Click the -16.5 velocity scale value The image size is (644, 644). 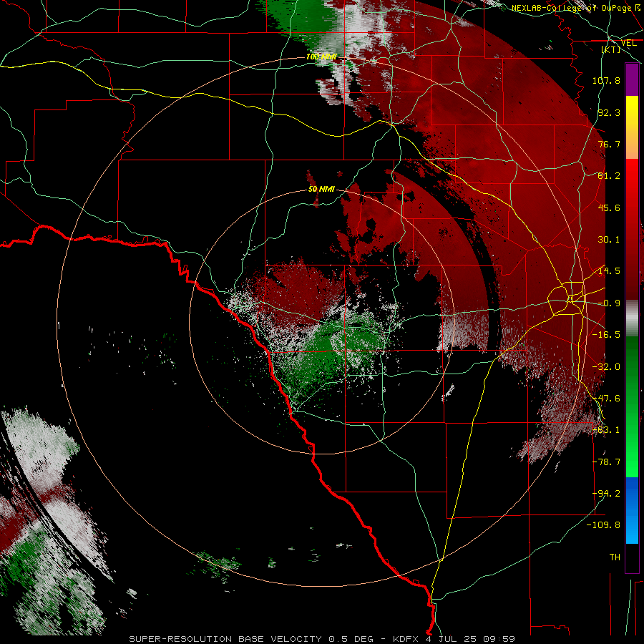pos(606,335)
